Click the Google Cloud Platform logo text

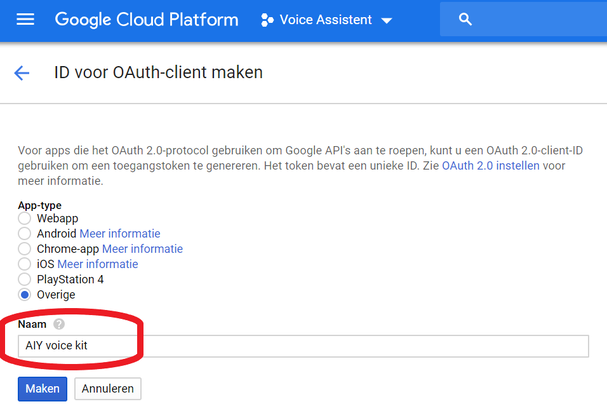click(x=146, y=20)
